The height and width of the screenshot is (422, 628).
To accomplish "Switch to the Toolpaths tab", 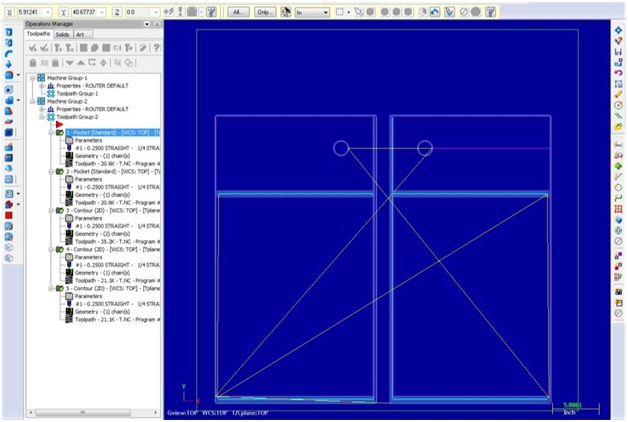I will point(38,34).
